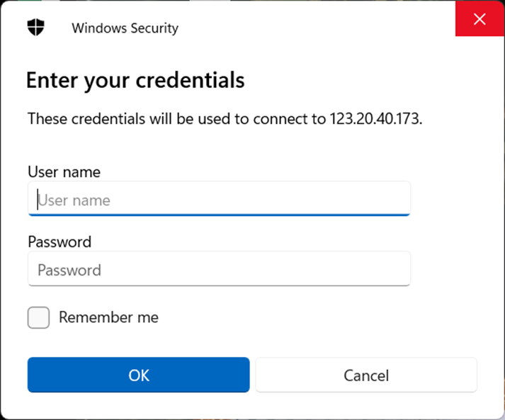Focus the User name input field

coord(219,199)
